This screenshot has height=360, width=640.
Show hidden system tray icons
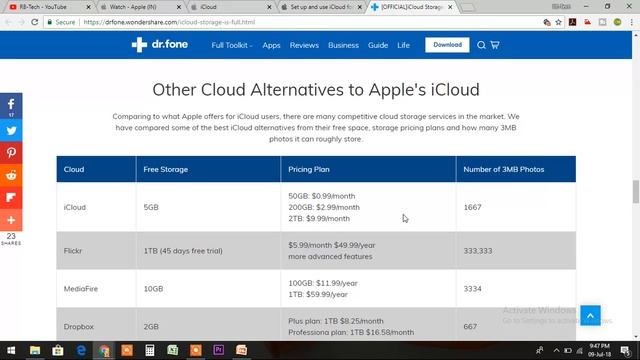556,350
